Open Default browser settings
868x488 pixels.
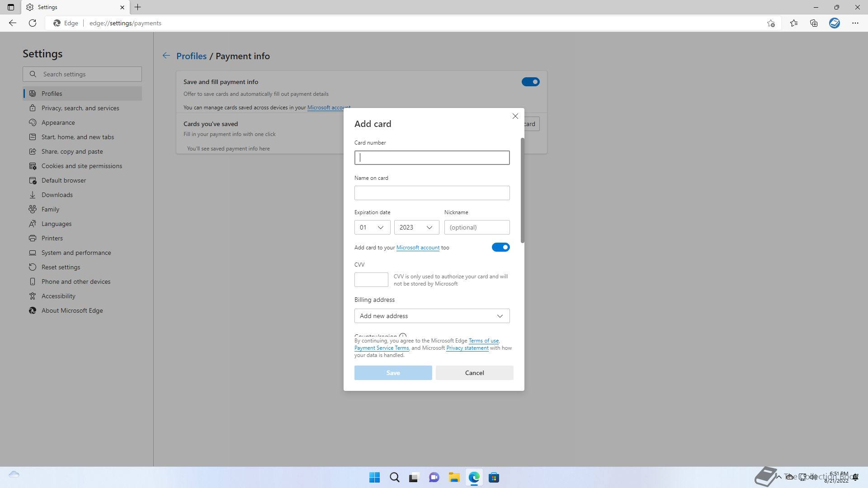point(82,180)
